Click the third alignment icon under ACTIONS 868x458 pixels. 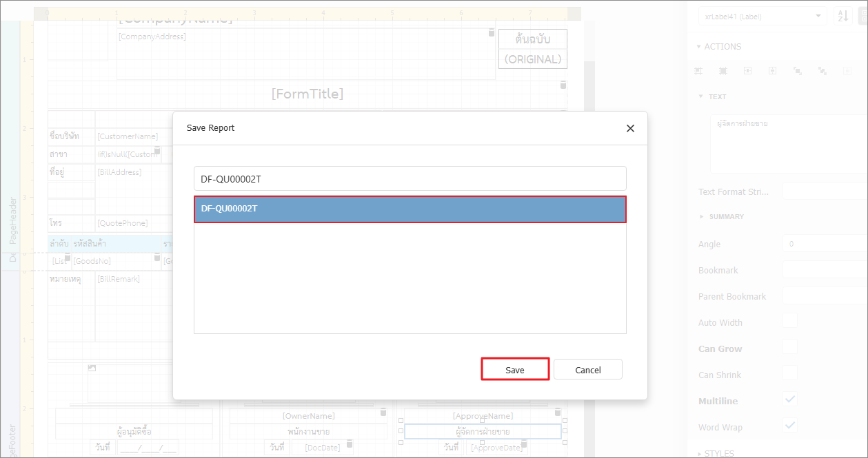(748, 71)
